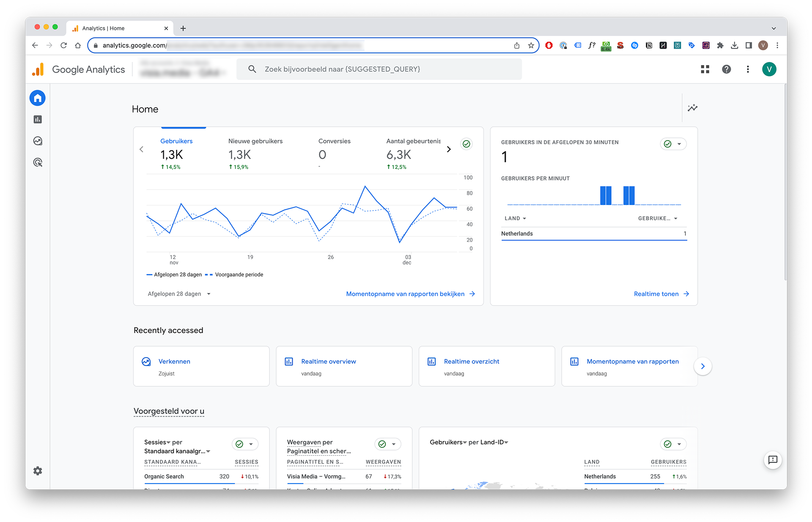Expand the Afgelopen 28 dagen dropdown
Viewport: 812px width, 522px height.
point(179,294)
